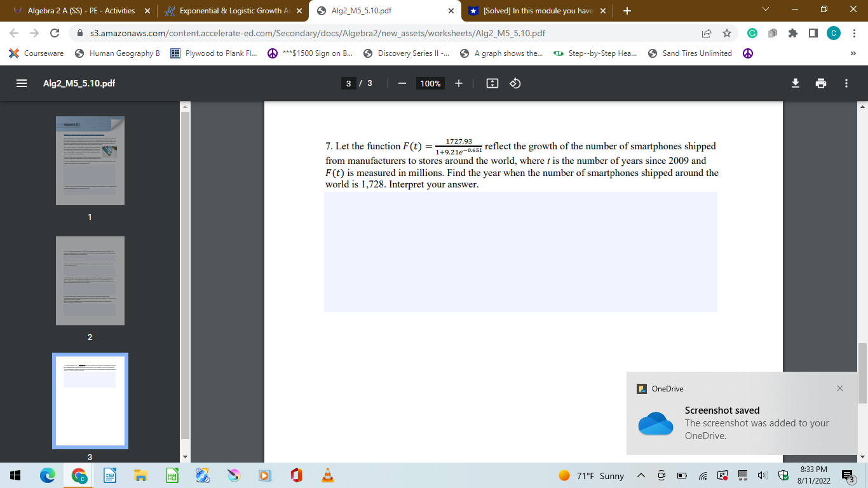
Task: Open the Grammarly extension
Action: pos(752,33)
